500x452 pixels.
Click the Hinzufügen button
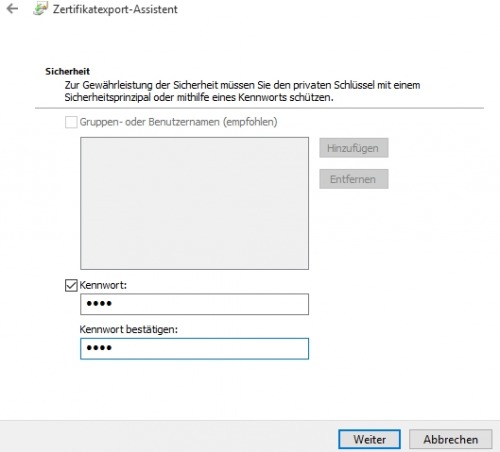click(354, 148)
